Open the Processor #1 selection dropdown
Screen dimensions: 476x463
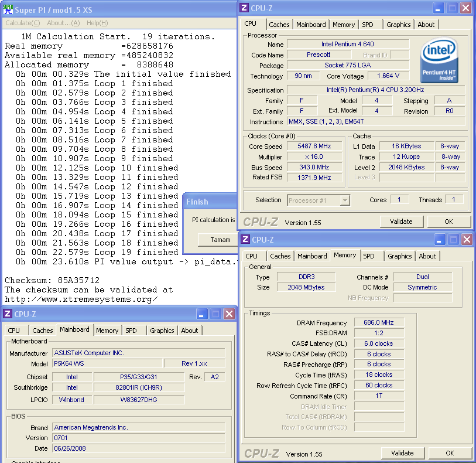click(x=345, y=200)
